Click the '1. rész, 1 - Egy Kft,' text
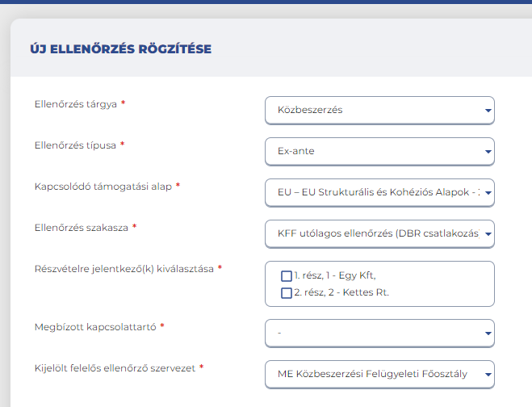The height and width of the screenshot is (407, 532). (x=335, y=275)
